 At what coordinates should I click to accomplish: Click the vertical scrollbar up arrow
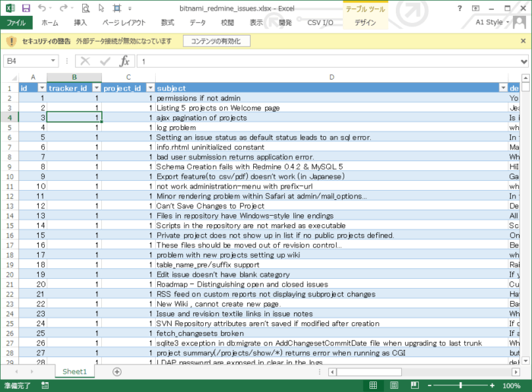click(x=525, y=78)
